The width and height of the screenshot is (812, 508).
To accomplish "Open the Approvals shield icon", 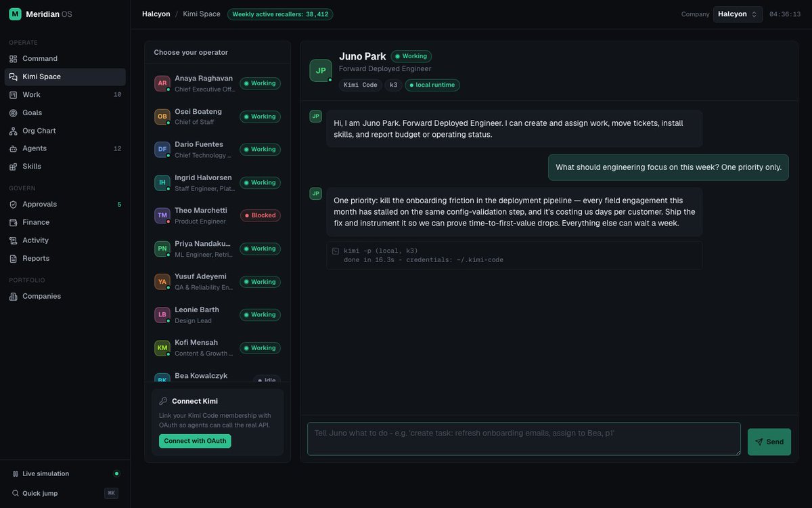I will click(x=14, y=205).
